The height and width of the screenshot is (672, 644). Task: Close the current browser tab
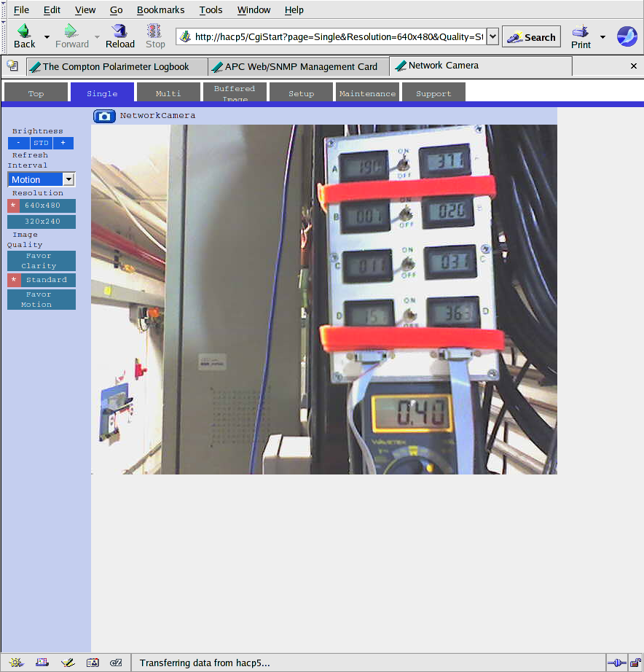634,66
